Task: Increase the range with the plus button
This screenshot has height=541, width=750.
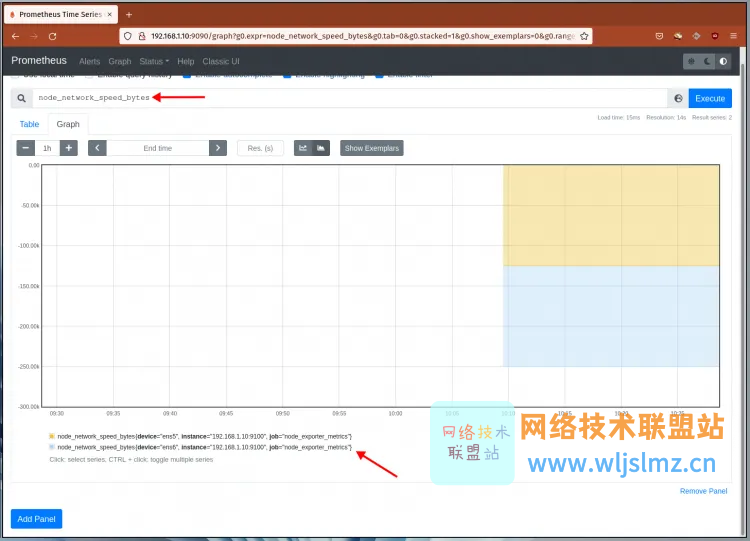Action: pyautogui.click(x=69, y=148)
